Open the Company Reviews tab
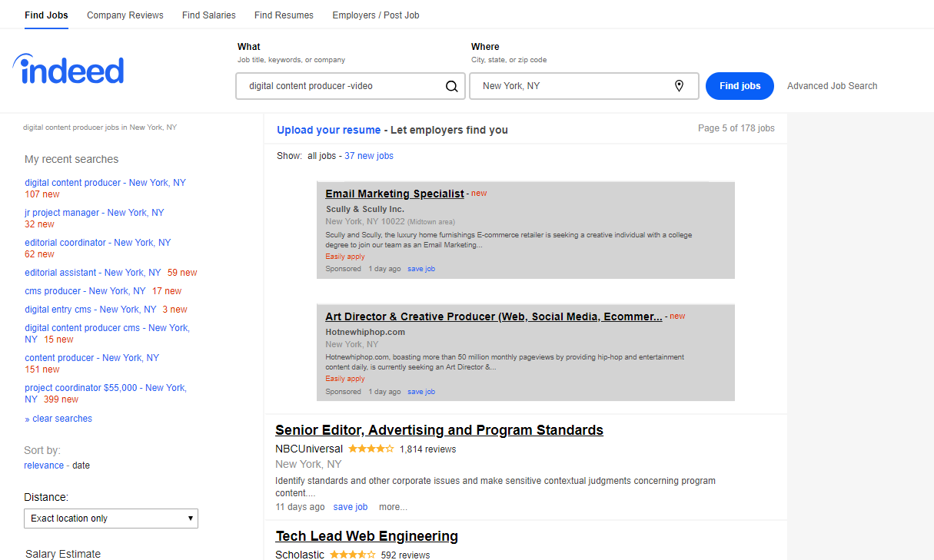This screenshot has width=934, height=560. tap(125, 15)
